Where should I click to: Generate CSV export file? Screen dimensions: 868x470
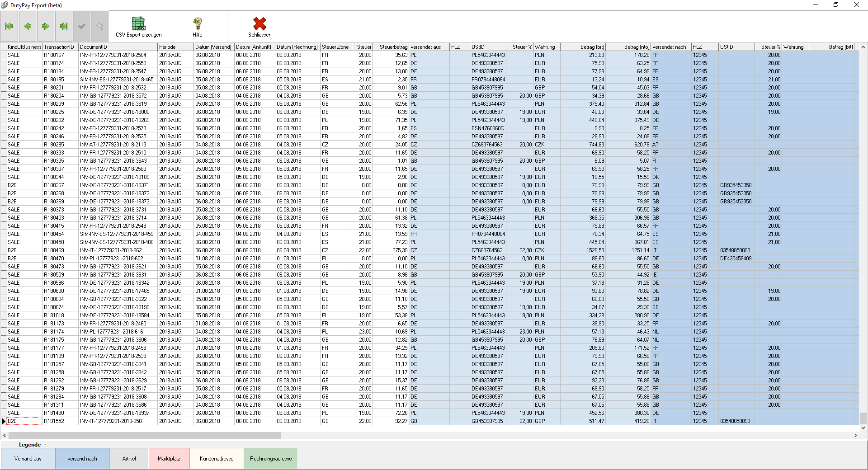point(138,27)
